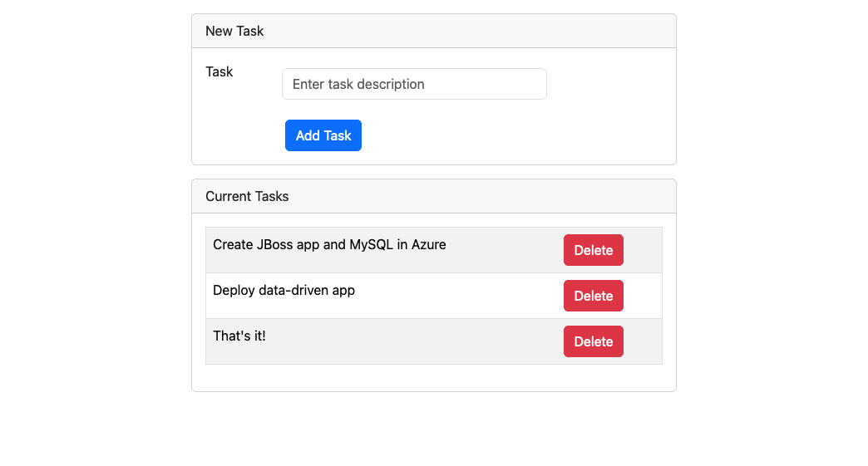The width and height of the screenshot is (868, 466).
Task: Delete the Deploy data-driven app task
Action: tap(593, 296)
